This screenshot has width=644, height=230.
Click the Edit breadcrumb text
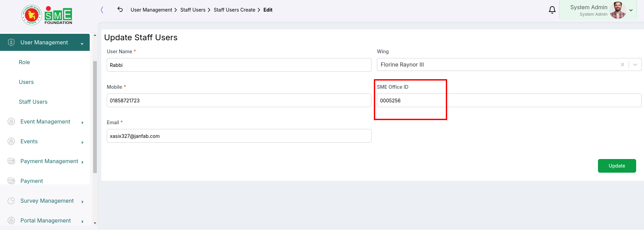[x=268, y=10]
